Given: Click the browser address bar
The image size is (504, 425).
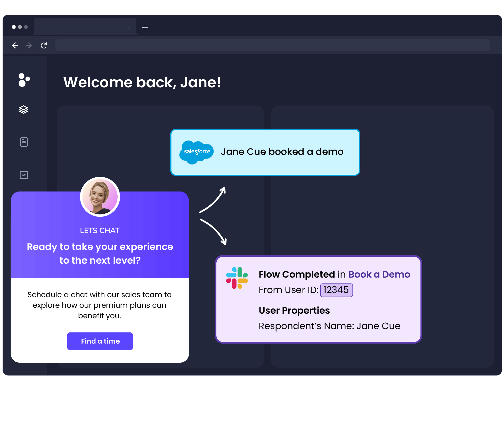Looking at the screenshot, I should pyautogui.click(x=273, y=45).
